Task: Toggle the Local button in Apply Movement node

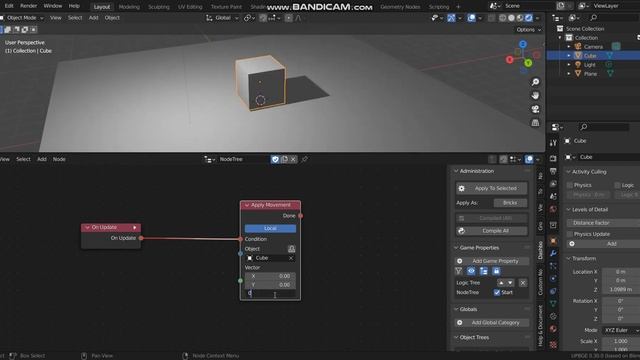Action: coord(270,229)
